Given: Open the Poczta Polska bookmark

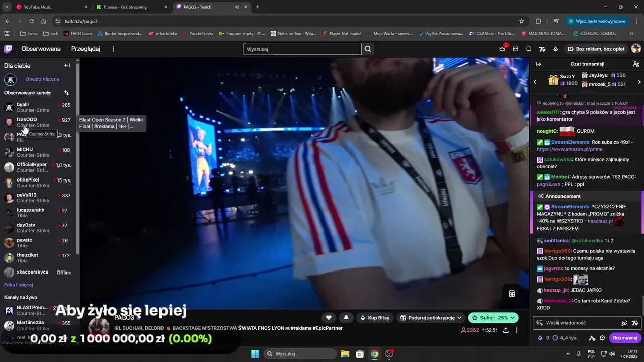Looking at the screenshot, I should (x=198, y=34).
